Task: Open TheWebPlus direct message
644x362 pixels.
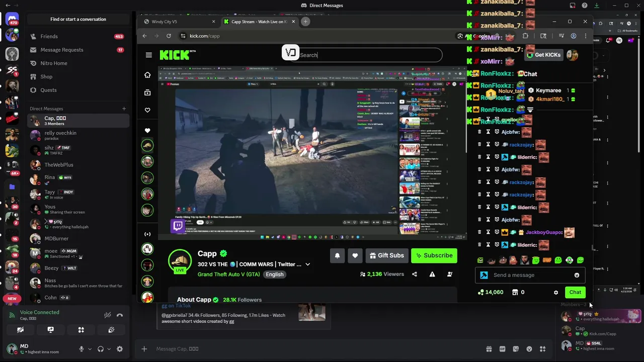Action: pos(78,165)
